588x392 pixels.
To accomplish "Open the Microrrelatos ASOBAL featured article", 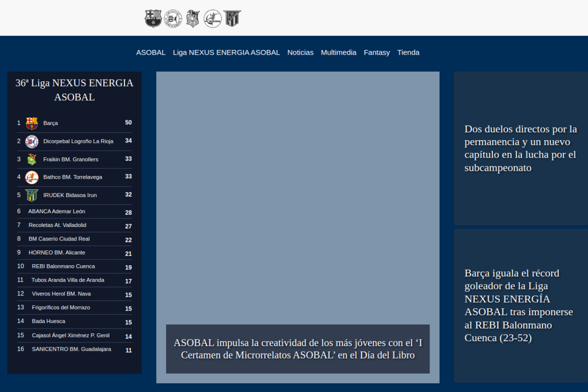I will (x=298, y=349).
